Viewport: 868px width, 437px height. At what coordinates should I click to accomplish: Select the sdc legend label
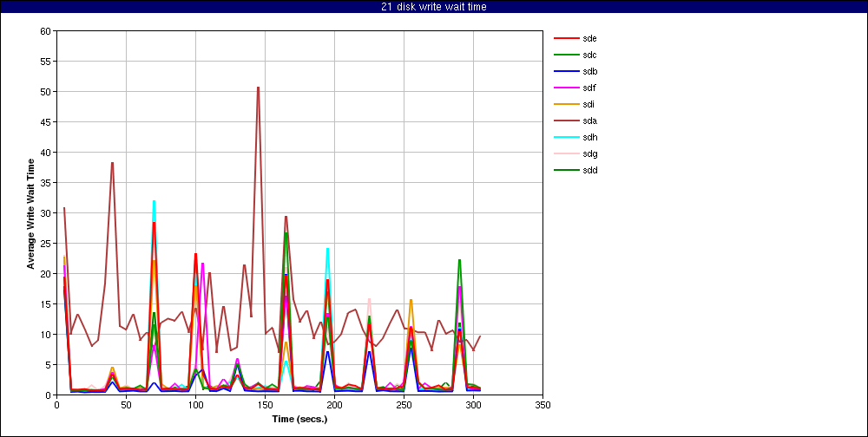[x=589, y=55]
